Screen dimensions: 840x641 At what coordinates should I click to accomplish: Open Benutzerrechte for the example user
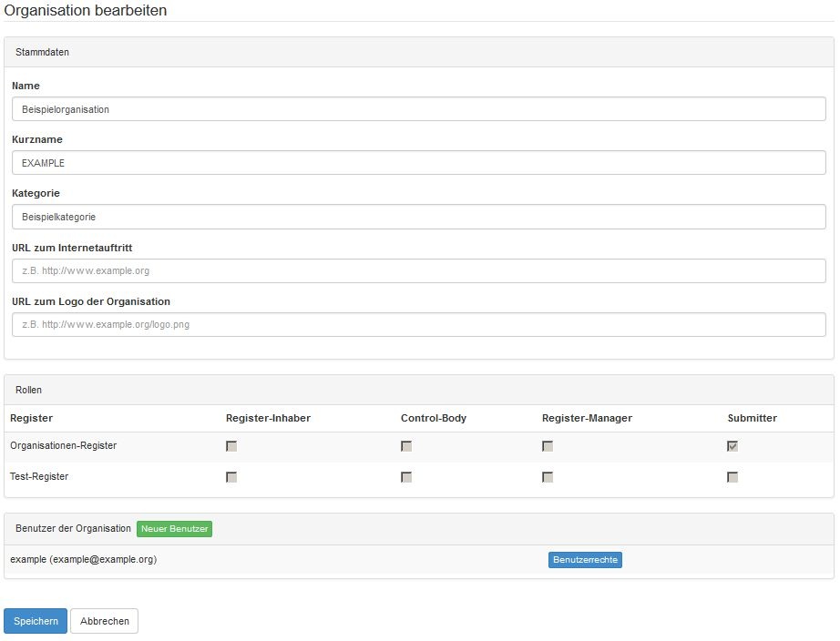point(585,560)
